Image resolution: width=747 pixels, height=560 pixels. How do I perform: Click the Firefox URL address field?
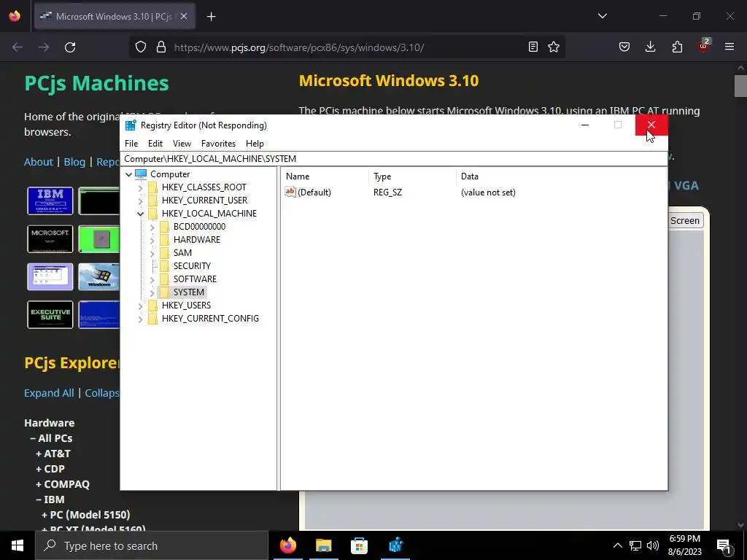point(347,47)
